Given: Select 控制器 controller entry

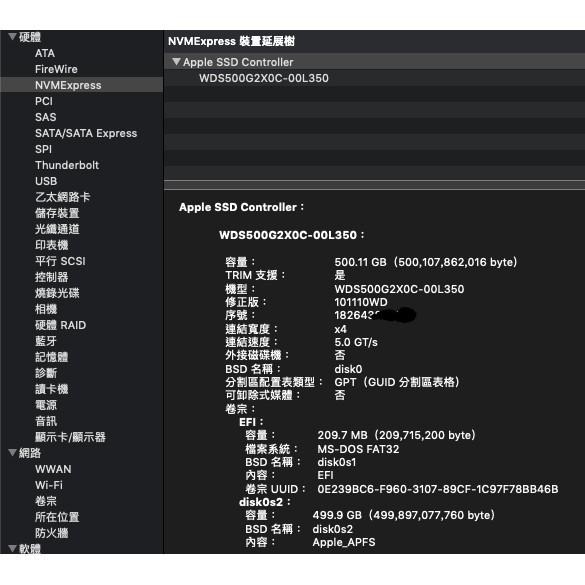Looking at the screenshot, I should point(51,277).
